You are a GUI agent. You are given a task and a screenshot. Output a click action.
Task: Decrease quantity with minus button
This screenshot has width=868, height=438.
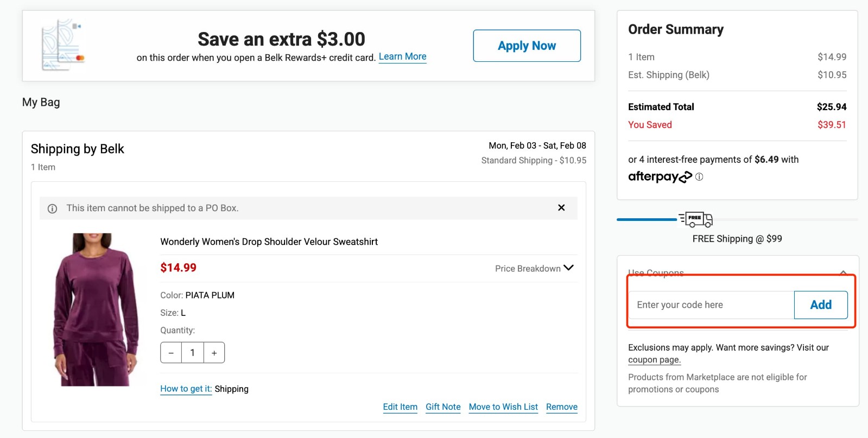tap(171, 353)
